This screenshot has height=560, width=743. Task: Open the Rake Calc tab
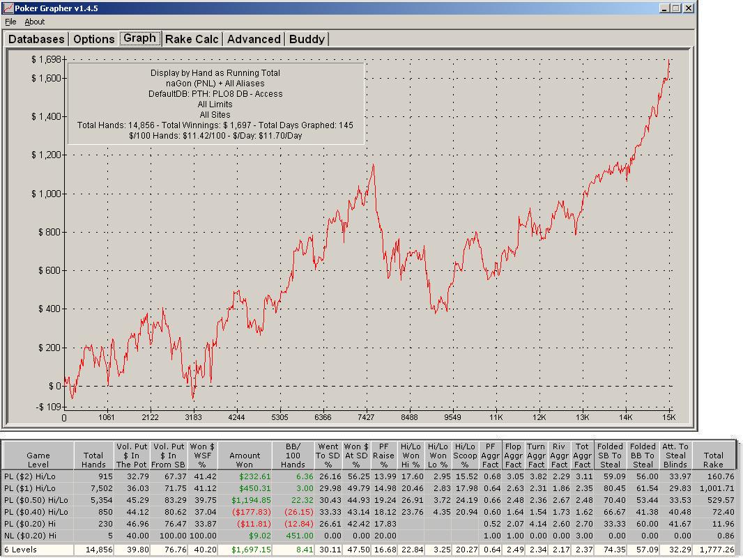point(192,39)
